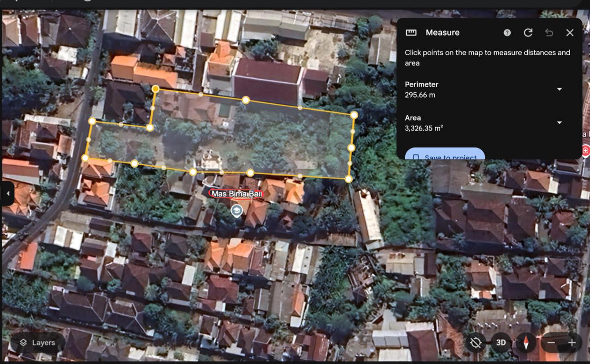The image size is (590, 364).
Task: Select the bottom-right corner vertex of the polygon
Action: pos(349,179)
